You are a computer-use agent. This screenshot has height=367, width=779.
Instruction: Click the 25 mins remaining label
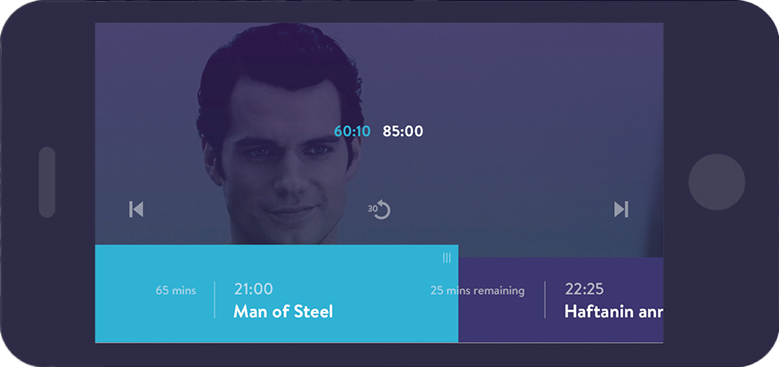[x=477, y=291]
